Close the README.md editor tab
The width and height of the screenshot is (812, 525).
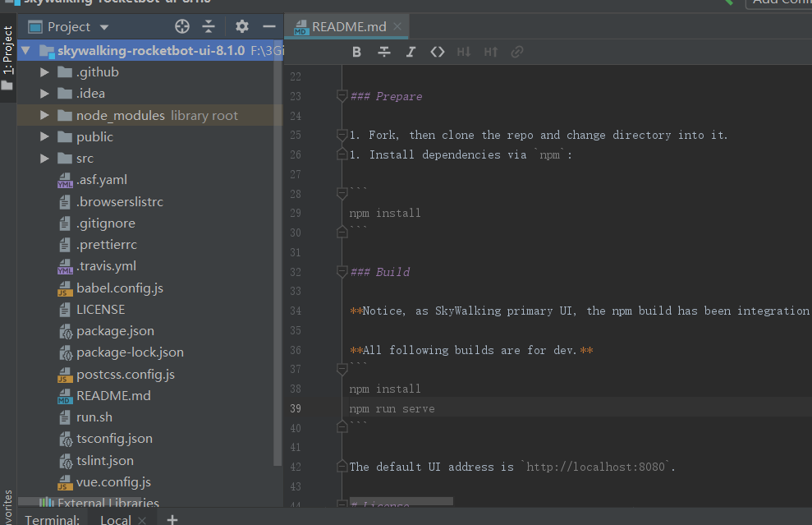pyautogui.click(x=397, y=26)
